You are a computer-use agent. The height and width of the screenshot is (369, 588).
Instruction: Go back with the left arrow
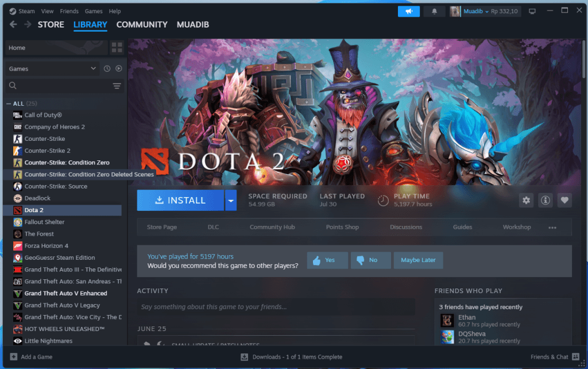[13, 25]
